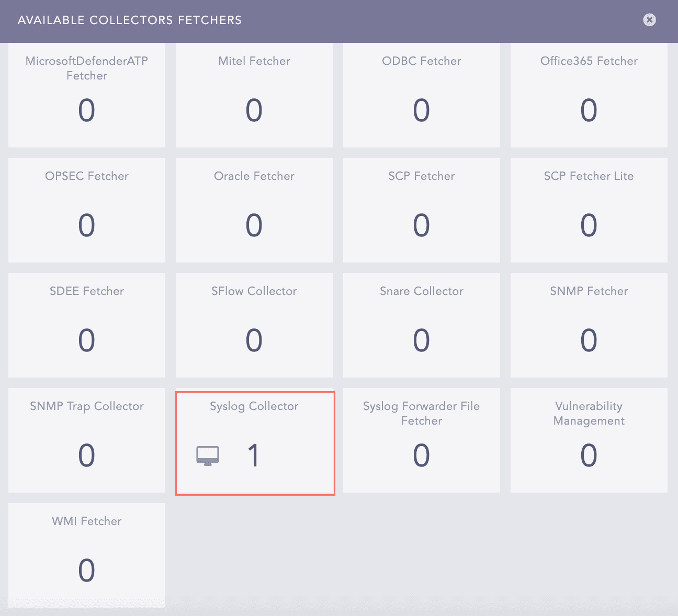Select the SCP Fetcher Lite tile
The image size is (678, 616).
coord(589,210)
